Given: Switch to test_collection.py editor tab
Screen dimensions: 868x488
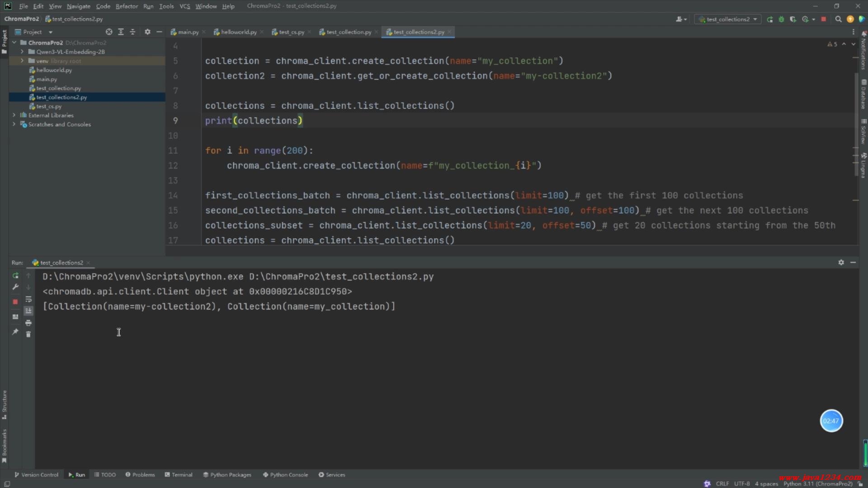Looking at the screenshot, I should click(348, 32).
